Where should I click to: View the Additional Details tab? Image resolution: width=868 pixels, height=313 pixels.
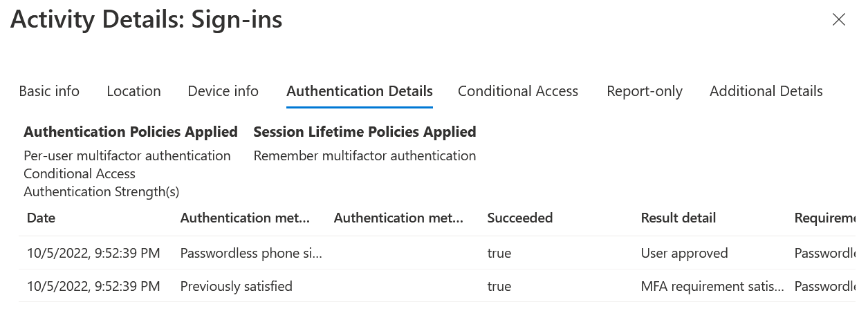point(766,91)
